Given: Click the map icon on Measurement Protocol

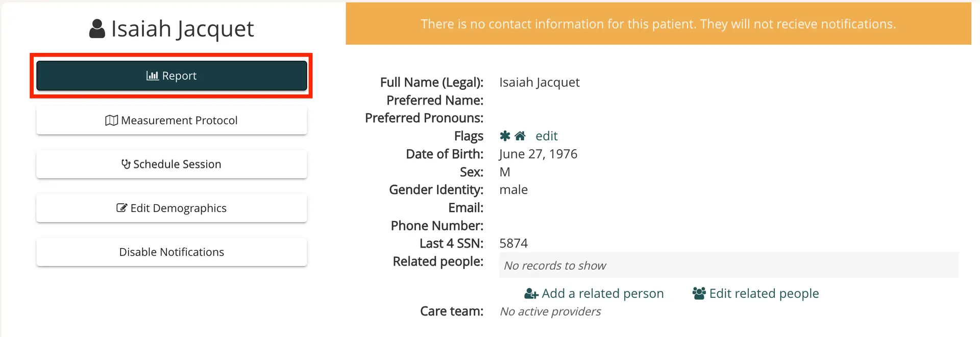Looking at the screenshot, I should [111, 120].
